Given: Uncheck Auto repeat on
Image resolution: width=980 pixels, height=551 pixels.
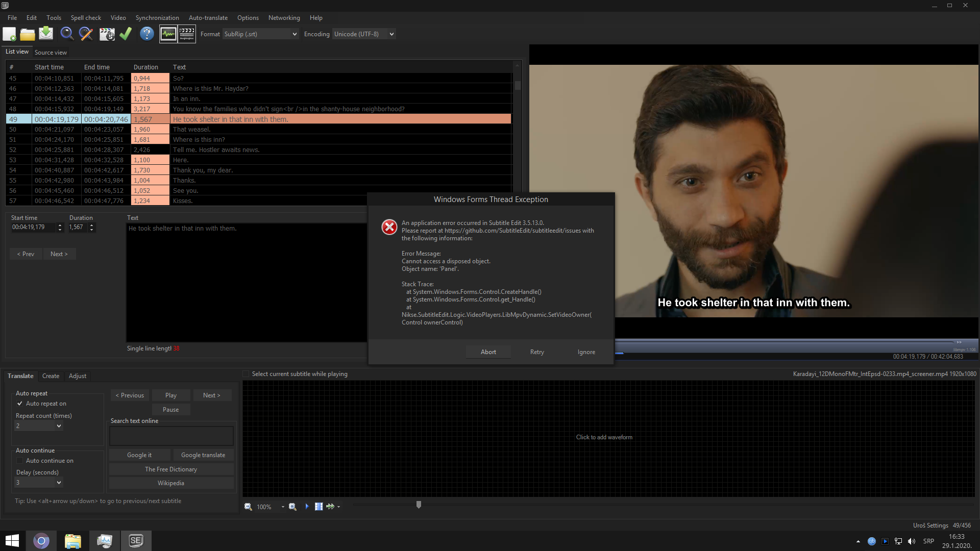Looking at the screenshot, I should click(x=20, y=404).
